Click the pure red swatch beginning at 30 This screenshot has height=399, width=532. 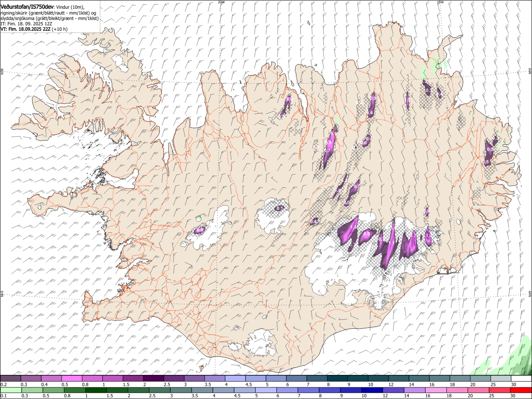pyautogui.click(x=521, y=390)
